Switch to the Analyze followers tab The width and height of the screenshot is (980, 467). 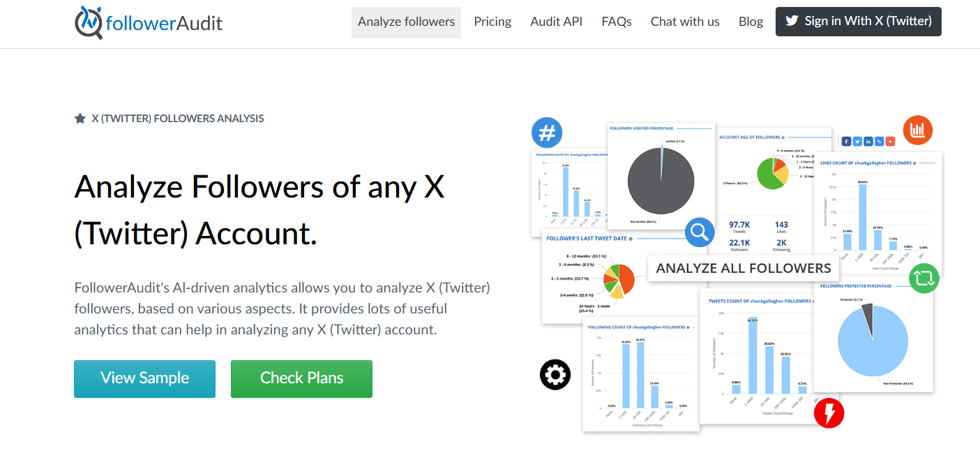(x=406, y=22)
